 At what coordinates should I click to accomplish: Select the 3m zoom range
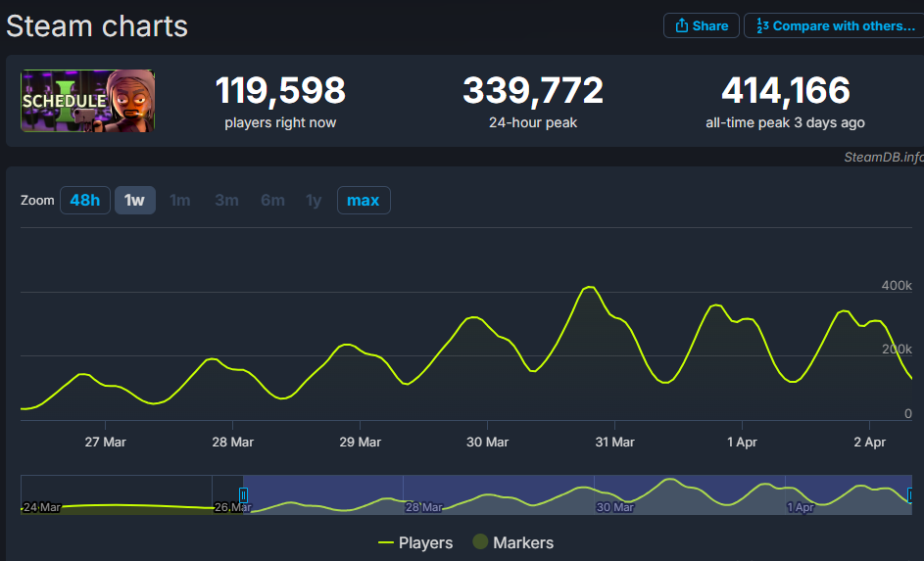coord(226,200)
